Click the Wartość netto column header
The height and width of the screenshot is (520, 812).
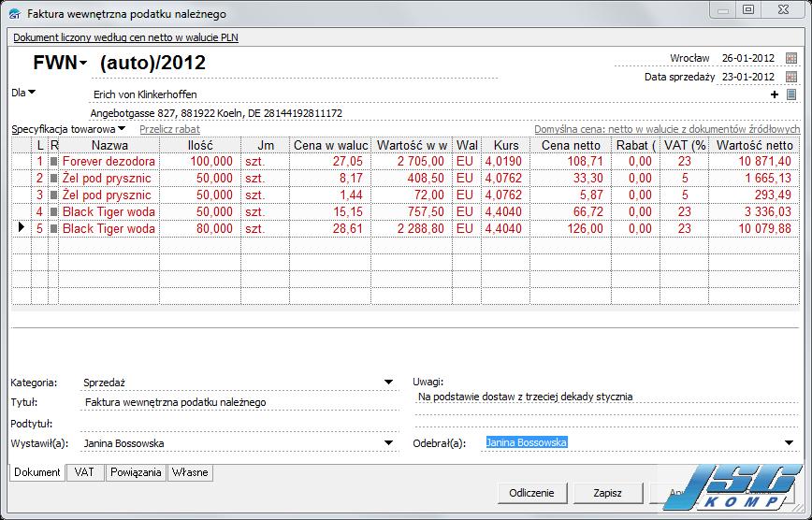tap(755, 146)
